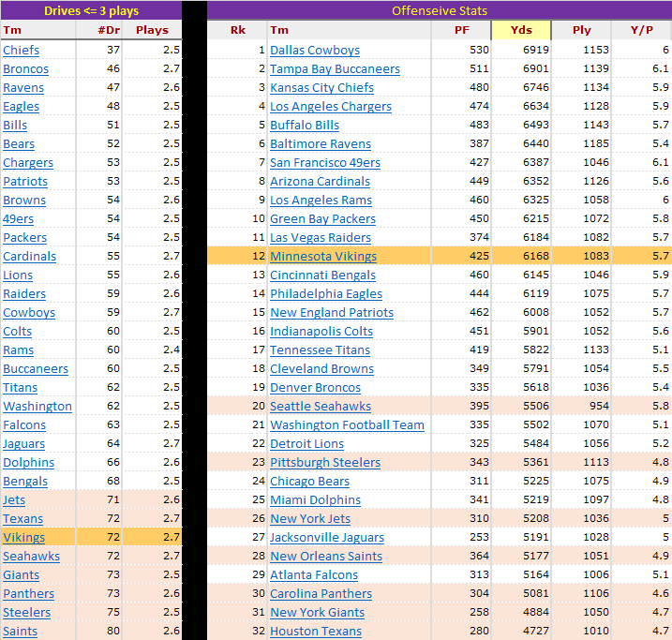Open the Jacksonville Jaguars link
This screenshot has width=672, height=640.
point(327,538)
